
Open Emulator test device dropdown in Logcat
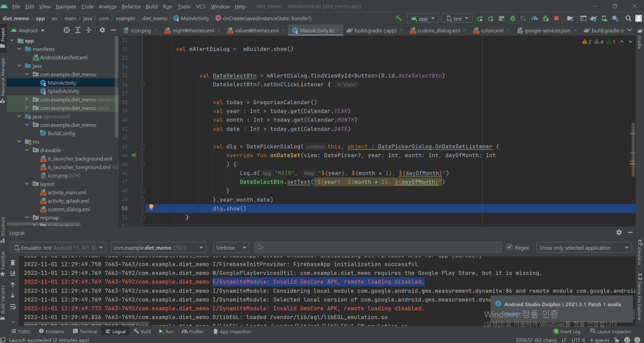tap(58, 248)
